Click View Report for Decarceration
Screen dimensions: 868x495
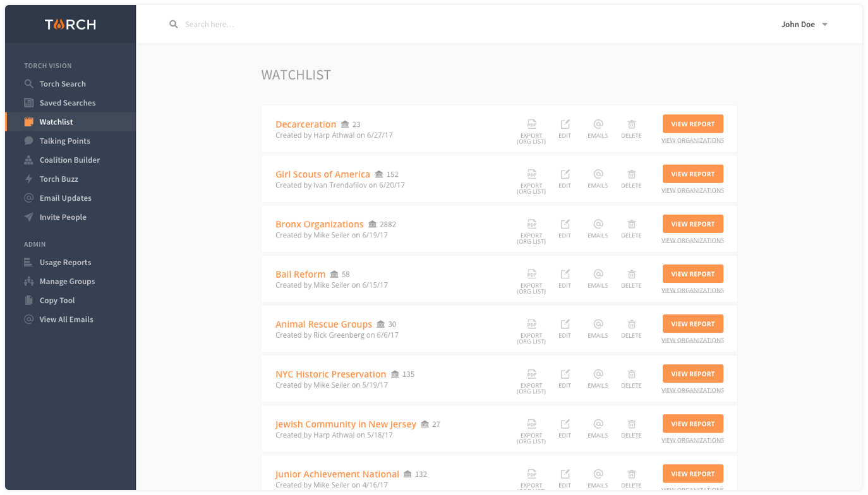[x=692, y=124]
